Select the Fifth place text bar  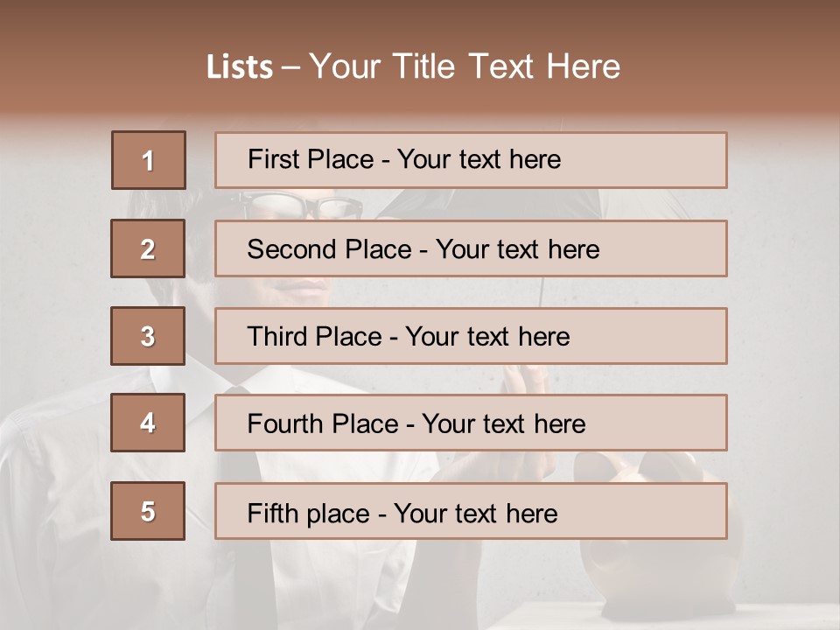471,511
